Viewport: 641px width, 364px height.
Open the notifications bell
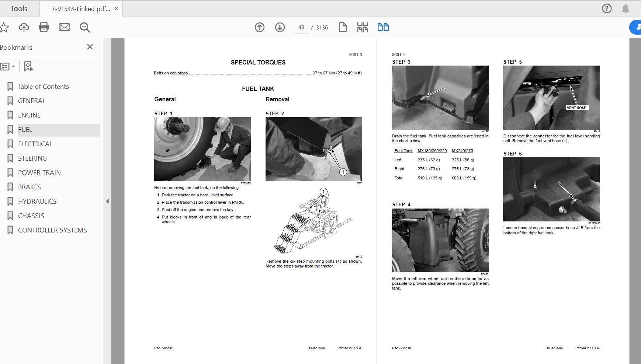[626, 8]
